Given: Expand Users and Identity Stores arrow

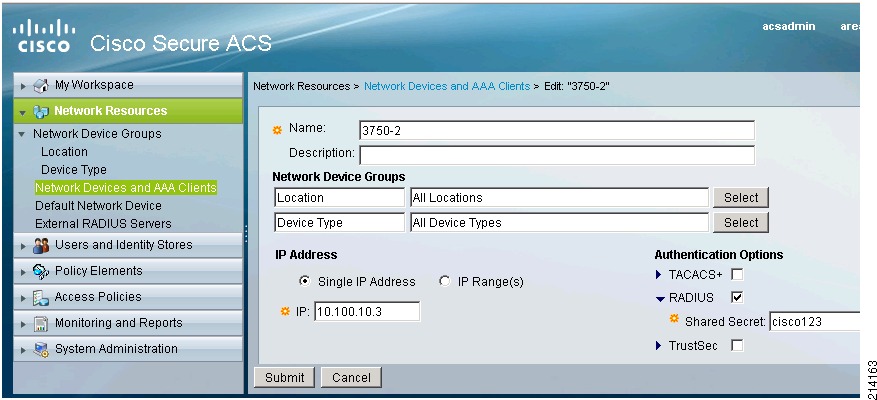Looking at the screenshot, I should [23, 246].
